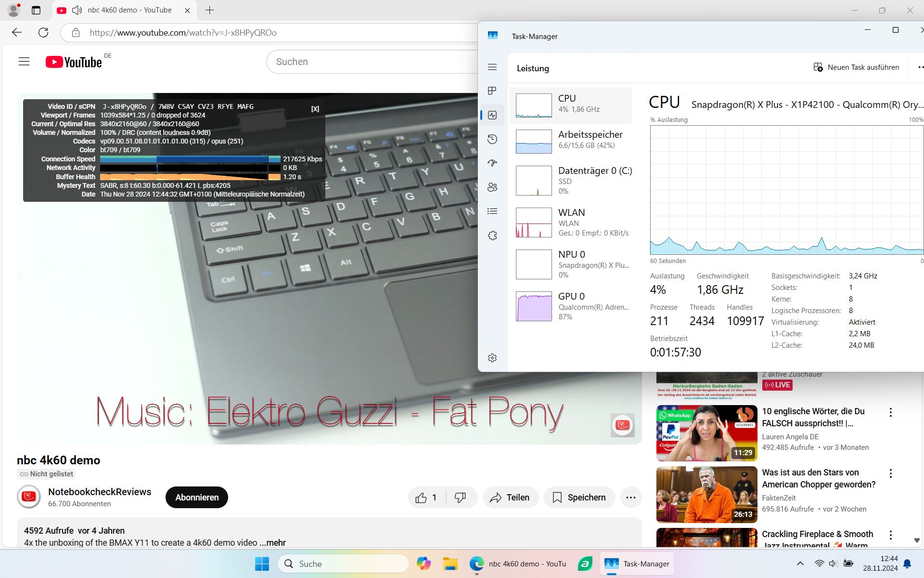Open Task Manager settings gear

point(492,358)
